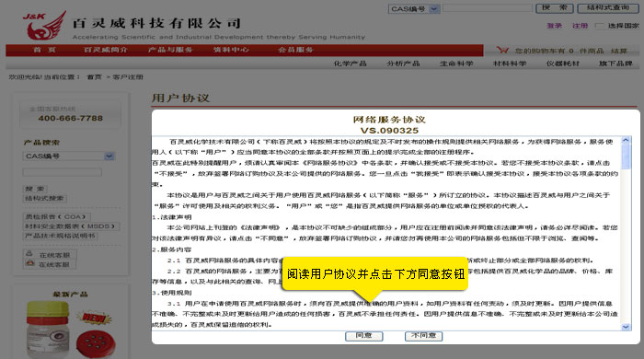
Task: Click the J&K company logo
Action: click(x=44, y=26)
